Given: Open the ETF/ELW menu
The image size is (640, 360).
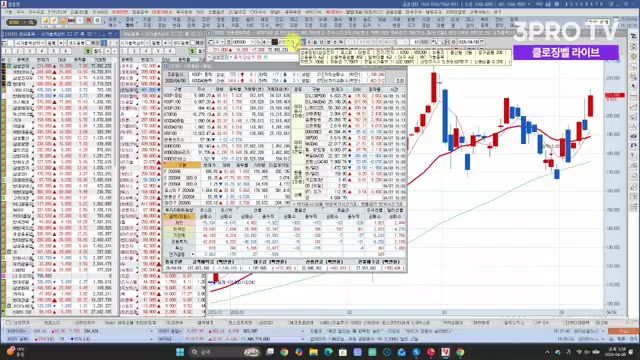Looking at the screenshot, I should point(58,12).
